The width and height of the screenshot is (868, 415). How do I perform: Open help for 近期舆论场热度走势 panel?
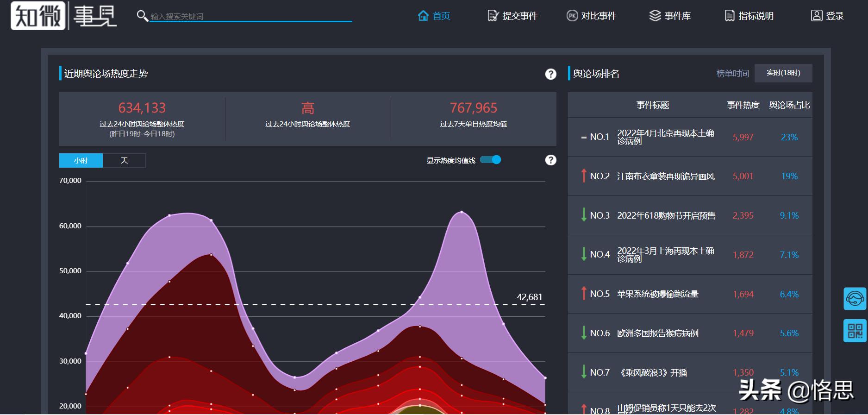(x=550, y=74)
